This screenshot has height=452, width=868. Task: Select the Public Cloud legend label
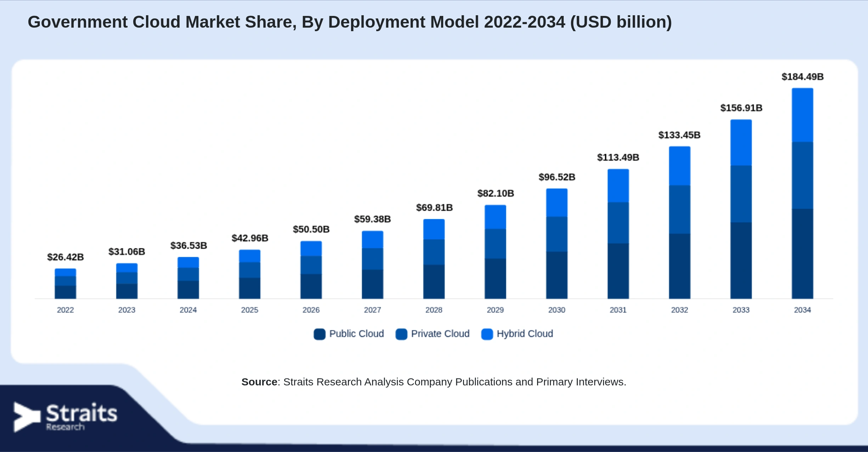(356, 334)
